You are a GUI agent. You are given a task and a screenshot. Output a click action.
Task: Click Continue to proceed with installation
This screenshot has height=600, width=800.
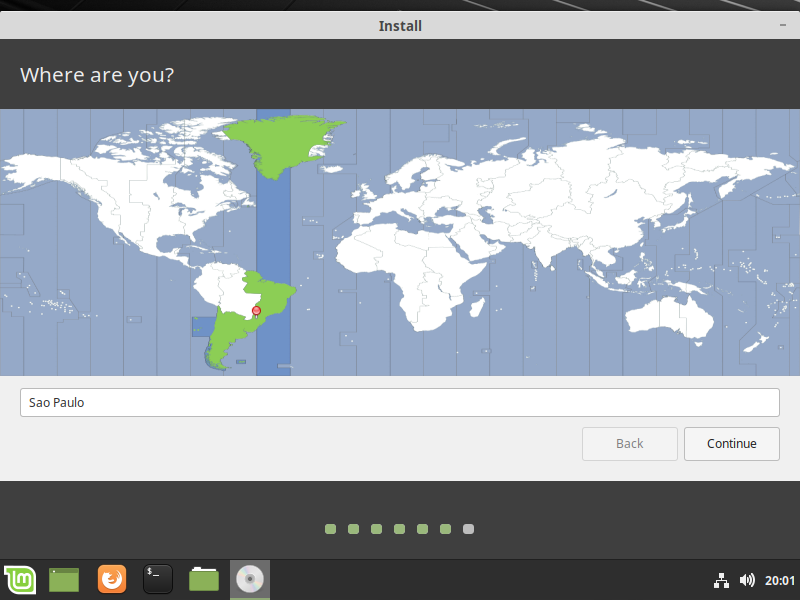pyautogui.click(x=732, y=444)
